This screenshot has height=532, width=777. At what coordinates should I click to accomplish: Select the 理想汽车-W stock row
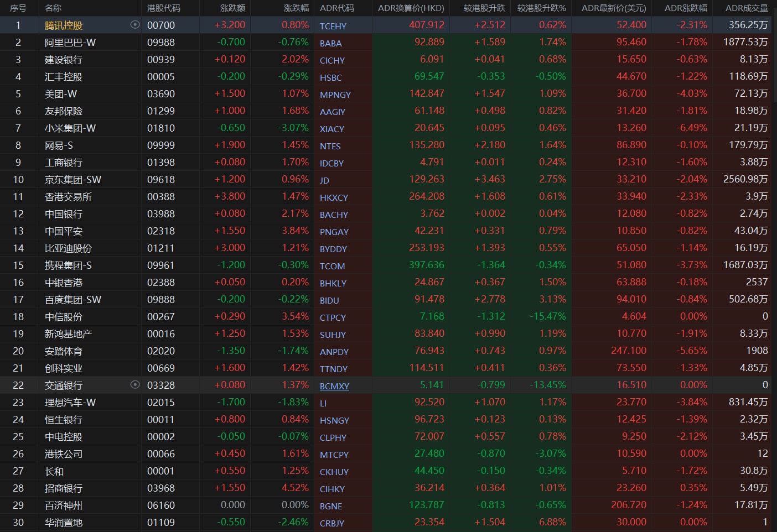(70, 403)
